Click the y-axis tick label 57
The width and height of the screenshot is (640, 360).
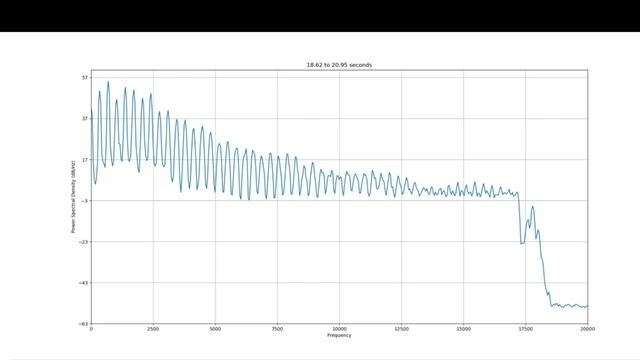85,78
